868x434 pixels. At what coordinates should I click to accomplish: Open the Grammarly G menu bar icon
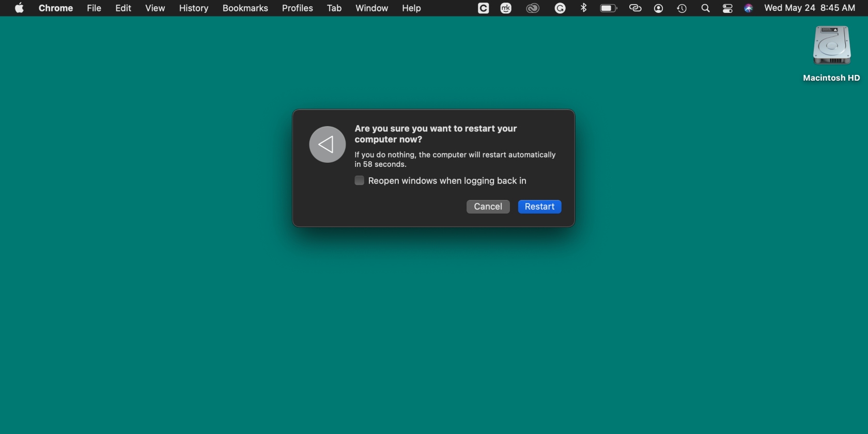pyautogui.click(x=560, y=8)
